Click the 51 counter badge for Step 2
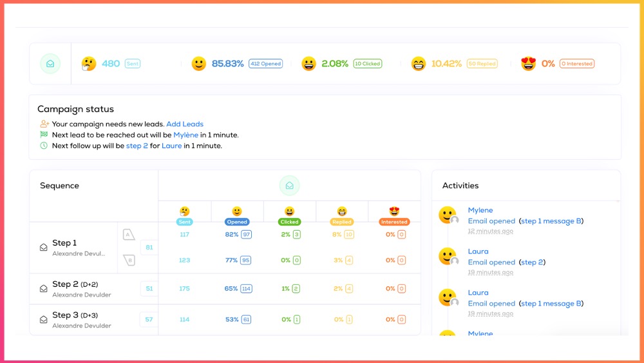 click(x=149, y=289)
